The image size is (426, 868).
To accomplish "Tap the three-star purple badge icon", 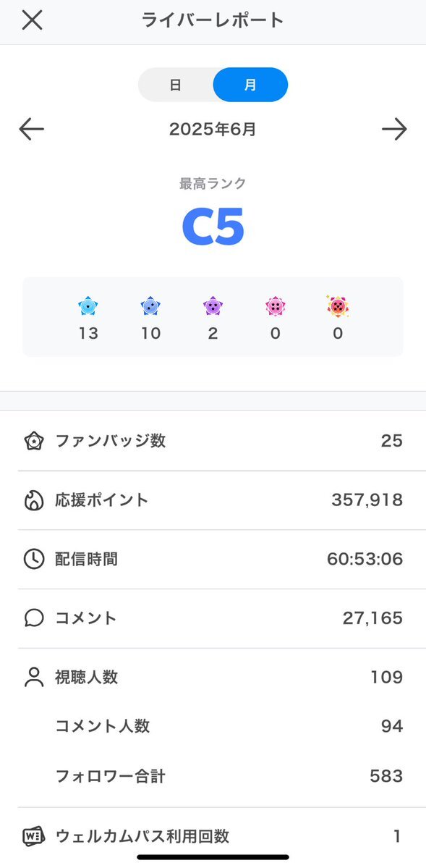I will [213, 306].
